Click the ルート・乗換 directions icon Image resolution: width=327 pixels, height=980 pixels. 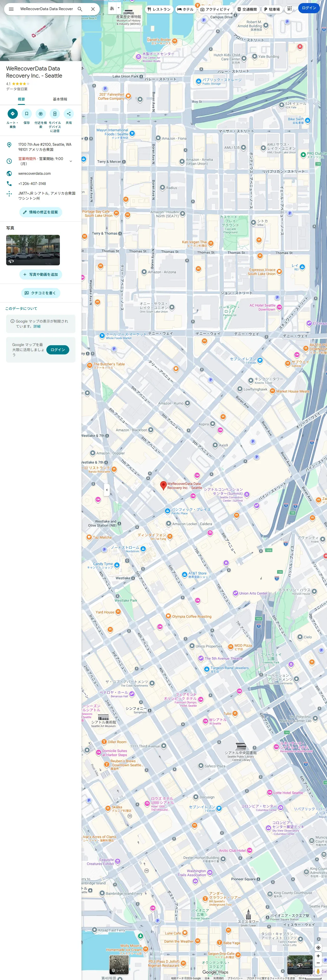pyautogui.click(x=12, y=113)
